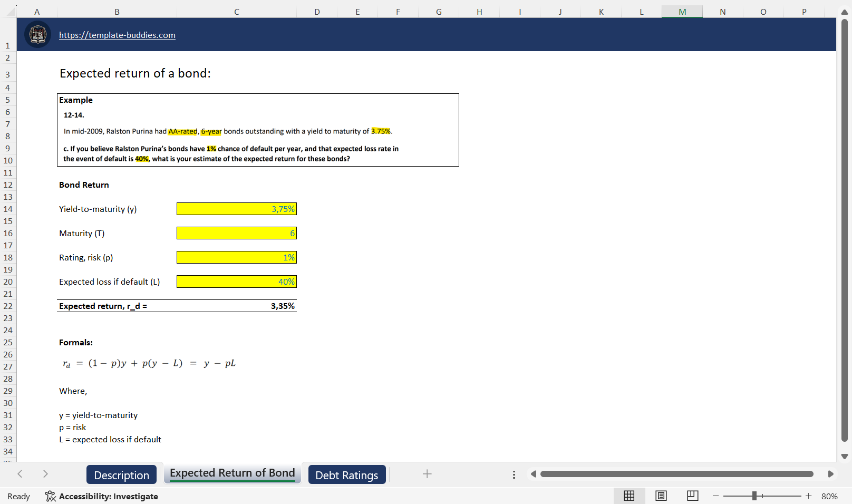The width and height of the screenshot is (852, 504).
Task: Select the Expected Return of Bond tab
Action: tap(232, 473)
